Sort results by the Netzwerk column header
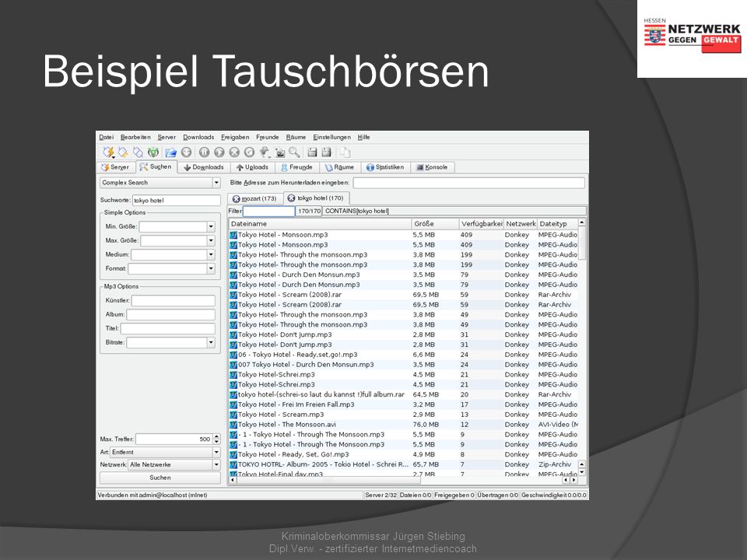 (x=521, y=224)
